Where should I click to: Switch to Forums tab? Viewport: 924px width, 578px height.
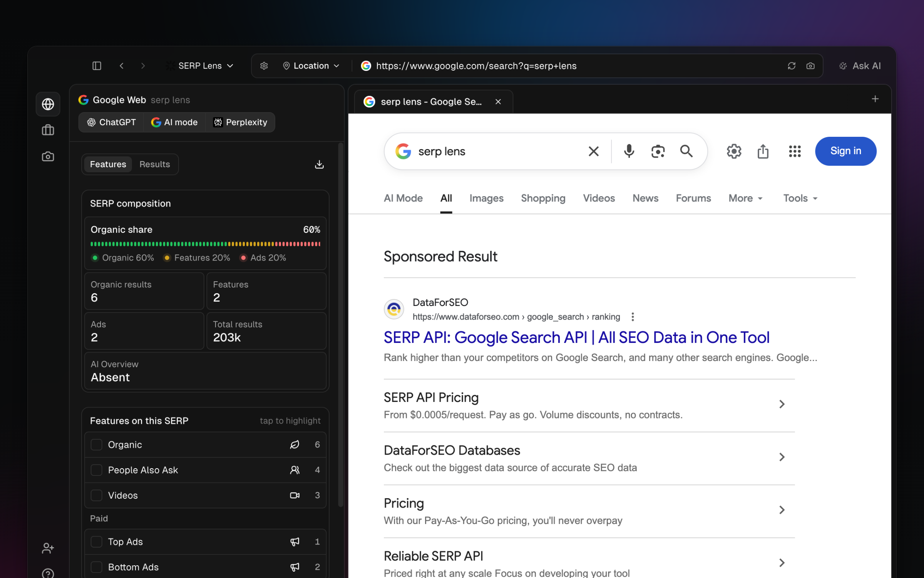(693, 198)
